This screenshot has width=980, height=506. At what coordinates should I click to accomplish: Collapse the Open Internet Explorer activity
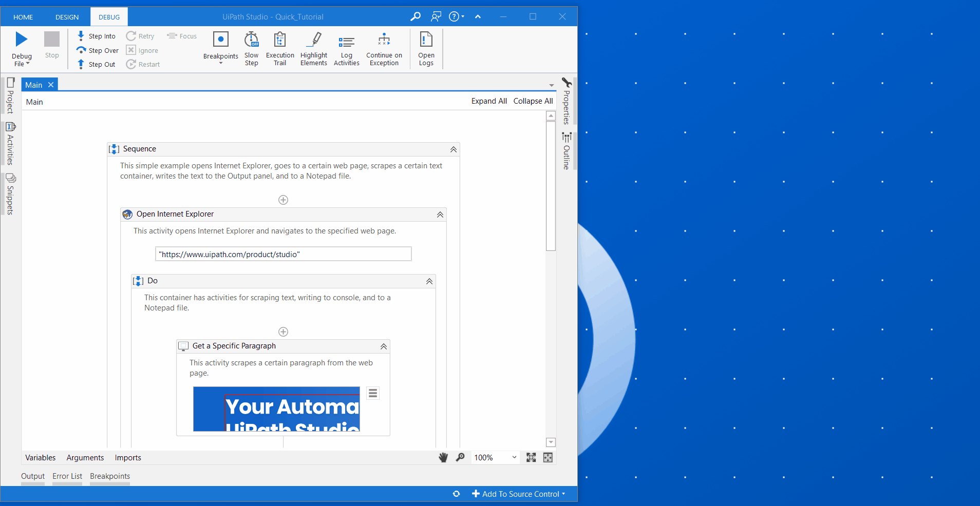click(440, 215)
